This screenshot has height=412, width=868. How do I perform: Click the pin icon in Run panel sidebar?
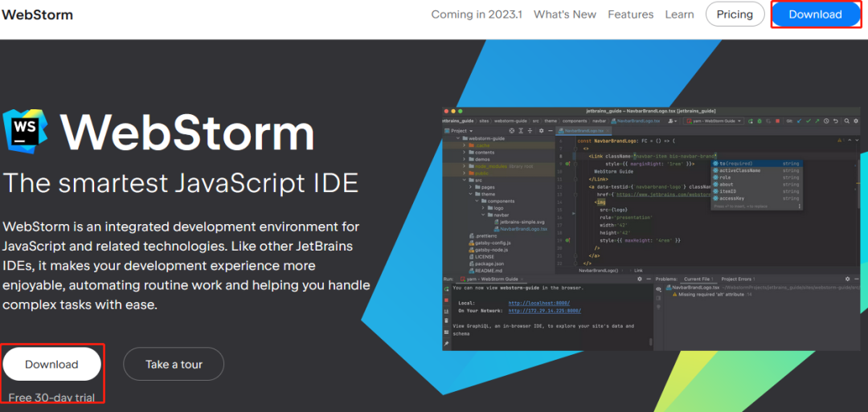click(446, 344)
